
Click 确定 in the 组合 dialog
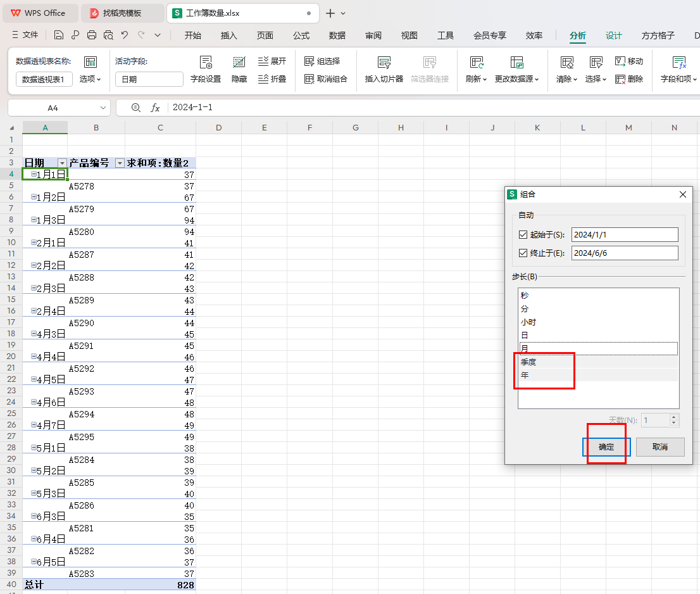coord(606,446)
